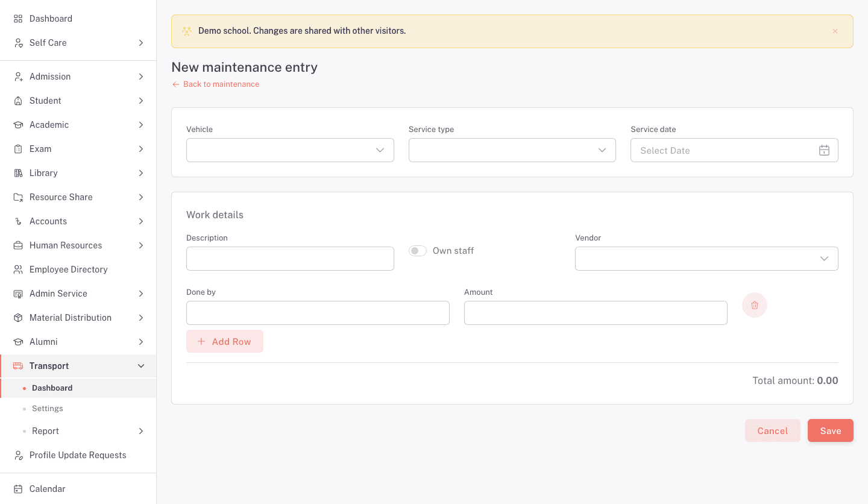
Task: Click the Academic graduation cap icon
Action: tap(18, 125)
